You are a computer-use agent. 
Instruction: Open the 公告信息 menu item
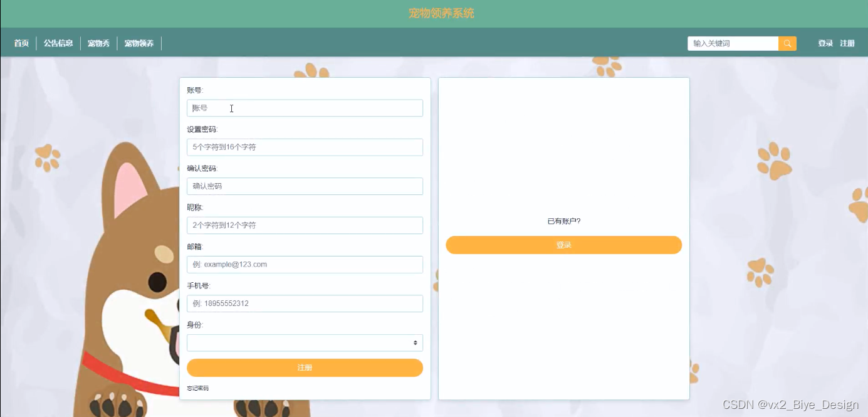coord(58,43)
